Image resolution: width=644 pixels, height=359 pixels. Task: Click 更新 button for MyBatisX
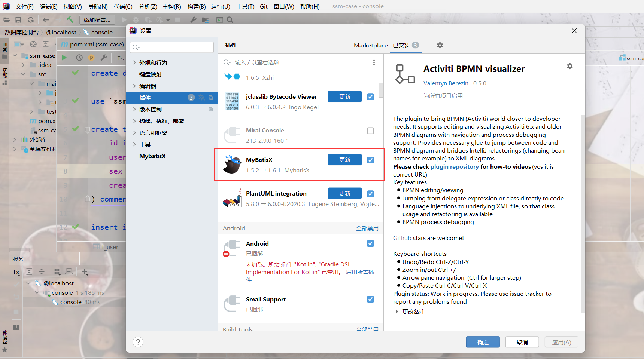(345, 160)
